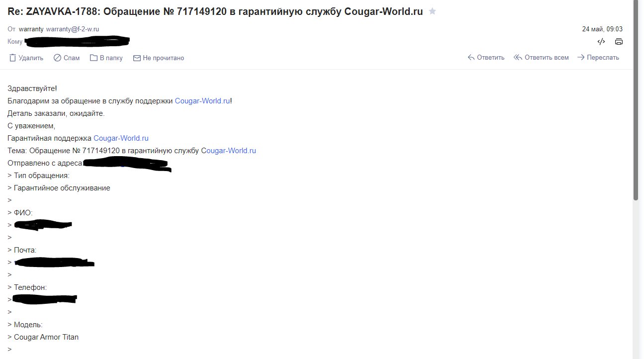This screenshot has height=359, width=644.
Task: Click the quoted label Телефон:
Action: (30, 287)
